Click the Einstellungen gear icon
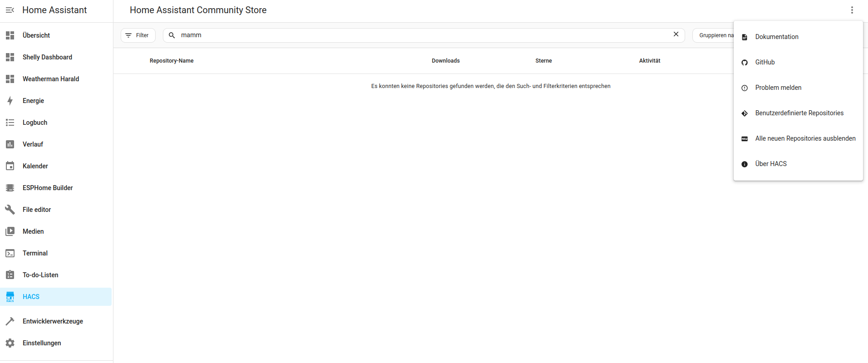The width and height of the screenshot is (868, 363). [x=10, y=343]
